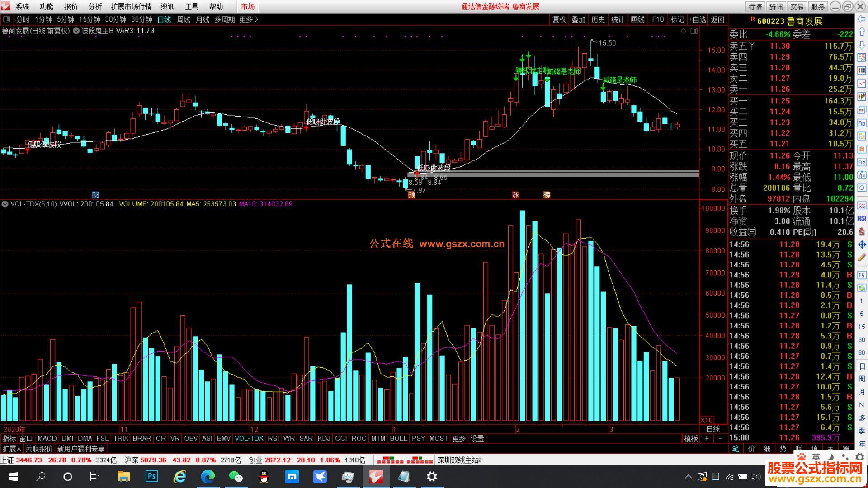The image size is (868, 488).
Task: Select the 季 quarterly period in right sidebar
Action: click(x=862, y=431)
